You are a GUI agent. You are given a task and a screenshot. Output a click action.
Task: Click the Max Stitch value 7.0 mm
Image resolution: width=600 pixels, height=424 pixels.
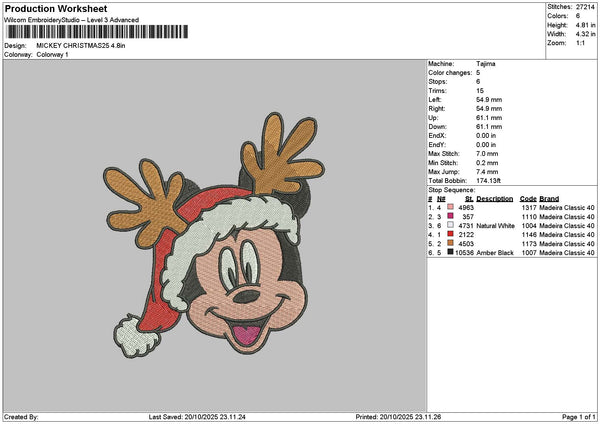[487, 154]
